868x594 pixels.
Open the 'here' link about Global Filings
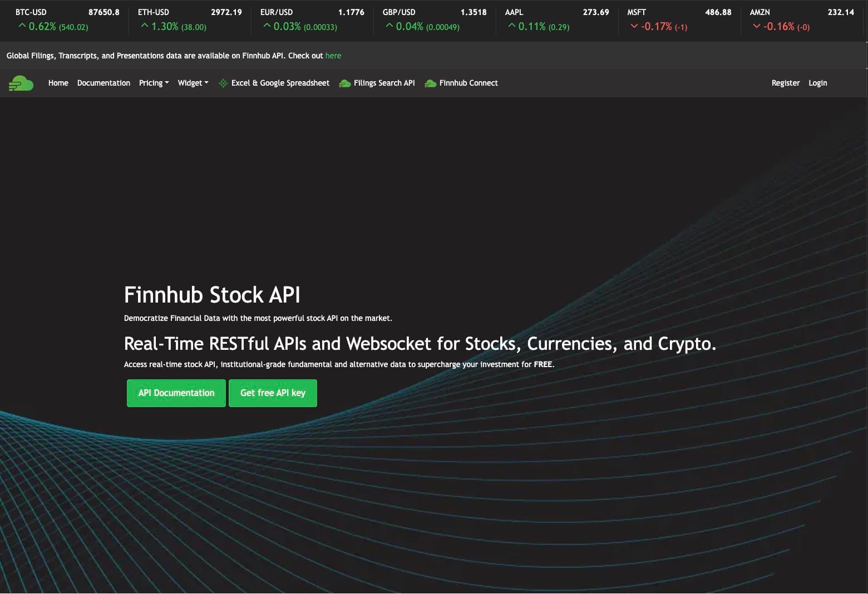(333, 56)
